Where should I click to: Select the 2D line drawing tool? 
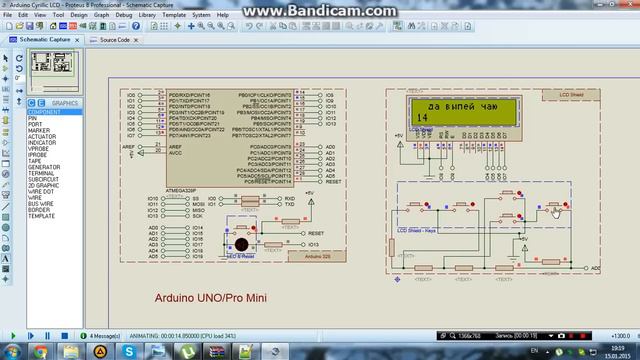5,207
